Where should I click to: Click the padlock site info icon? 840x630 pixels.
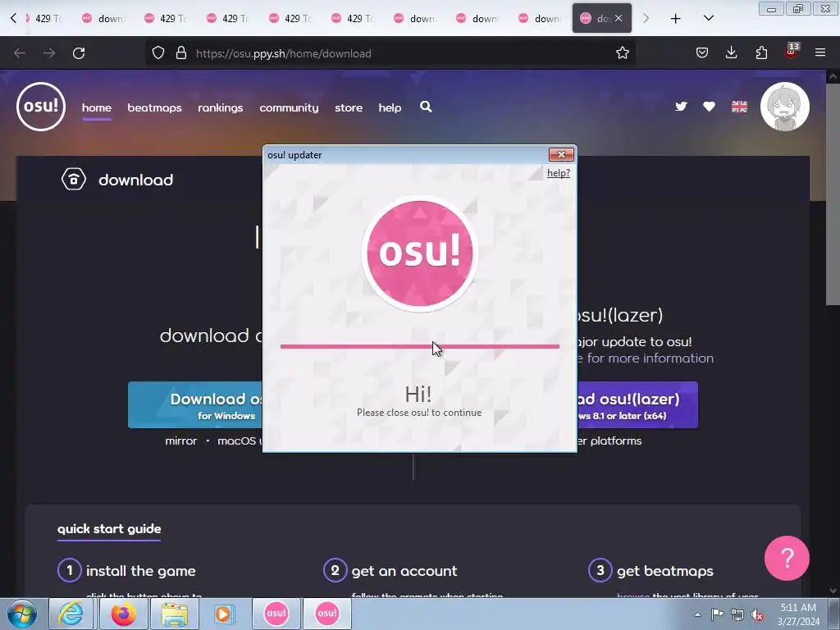[x=181, y=53]
